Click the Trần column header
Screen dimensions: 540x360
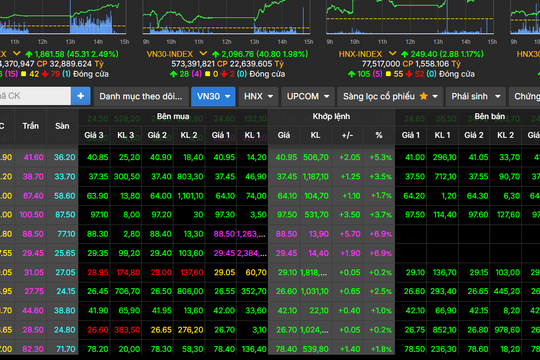31,126
